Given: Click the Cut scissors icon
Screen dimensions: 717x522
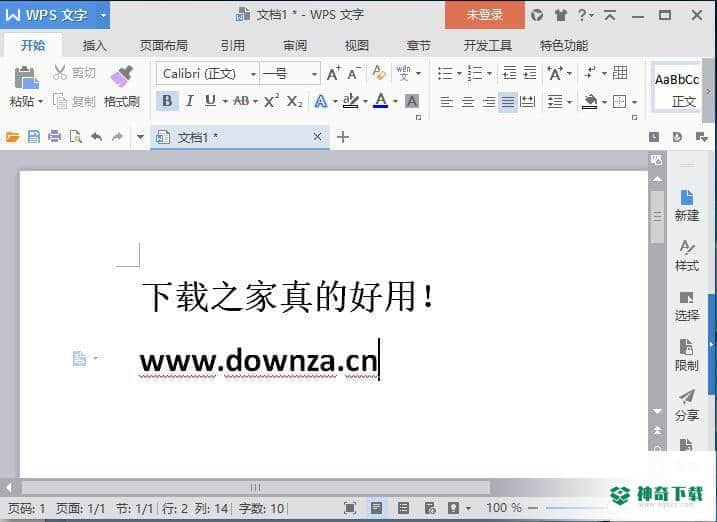Looking at the screenshot, I should click(x=60, y=72).
